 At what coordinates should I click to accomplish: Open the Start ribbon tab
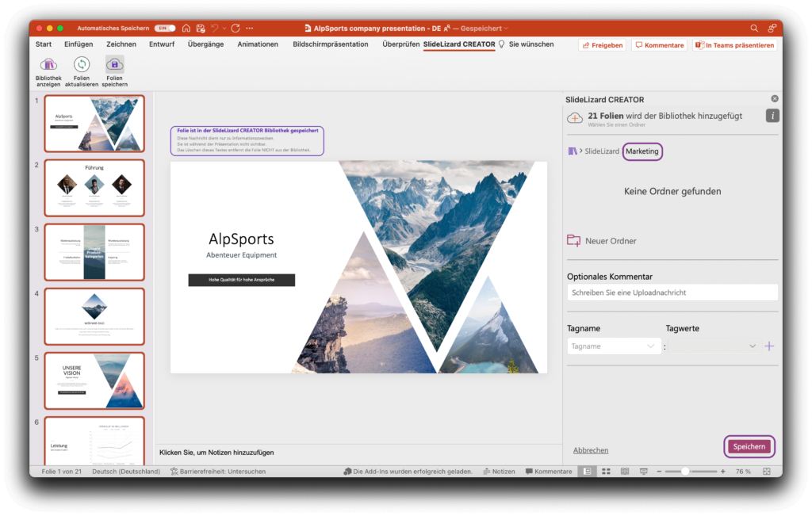44,44
